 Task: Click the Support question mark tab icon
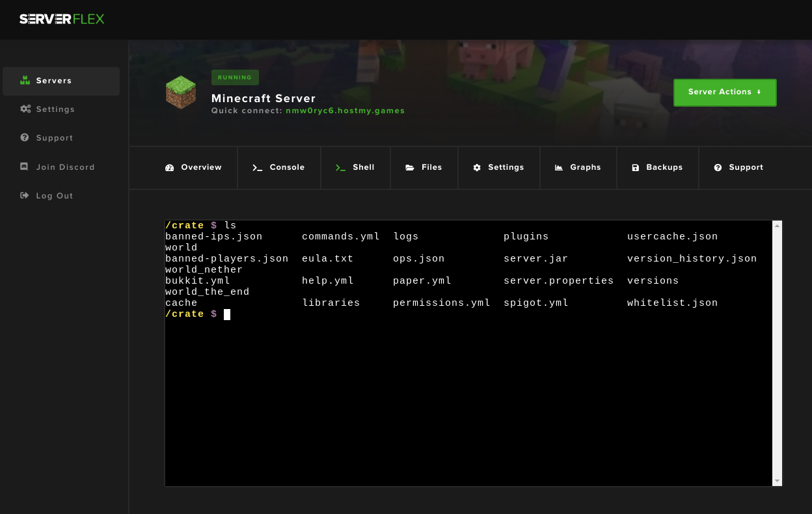(x=718, y=168)
